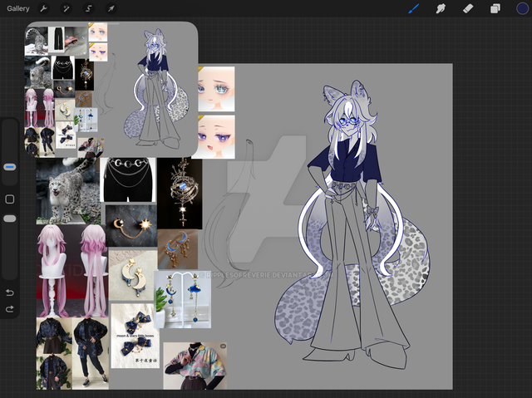Open the Gallery
532x398 pixels.
(18, 8)
